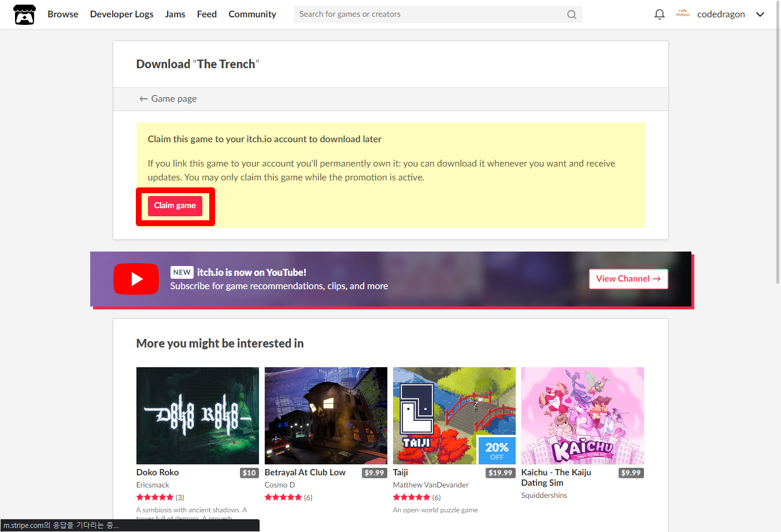Click Betrayal At Club Low $9.99 price
Image resolution: width=781 pixels, height=532 pixels.
tap(375, 473)
